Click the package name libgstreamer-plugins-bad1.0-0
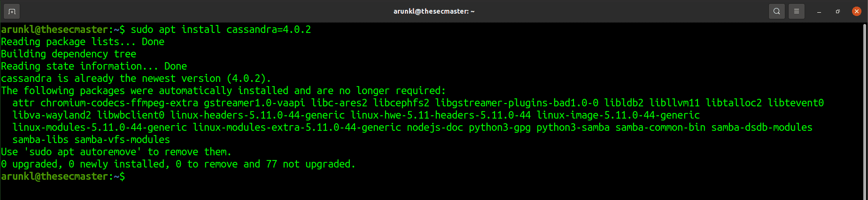Image resolution: width=868 pixels, height=200 pixels. point(517,103)
